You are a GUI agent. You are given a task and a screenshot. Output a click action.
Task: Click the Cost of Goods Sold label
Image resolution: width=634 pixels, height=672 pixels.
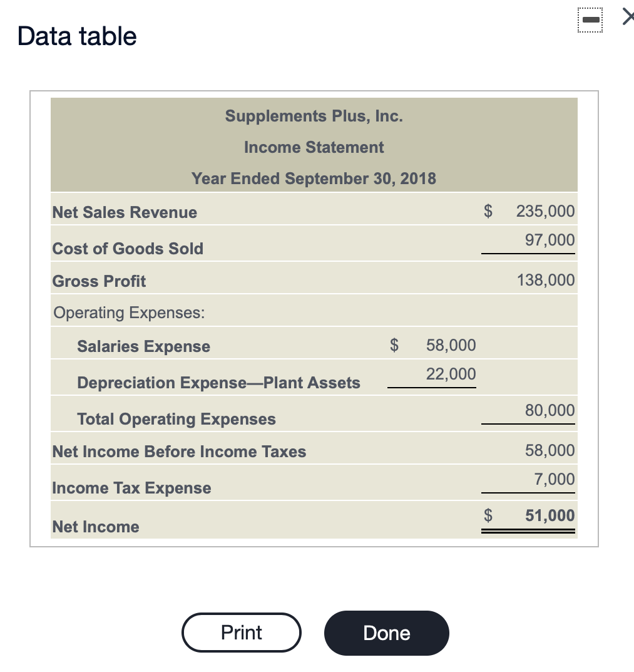(128, 249)
